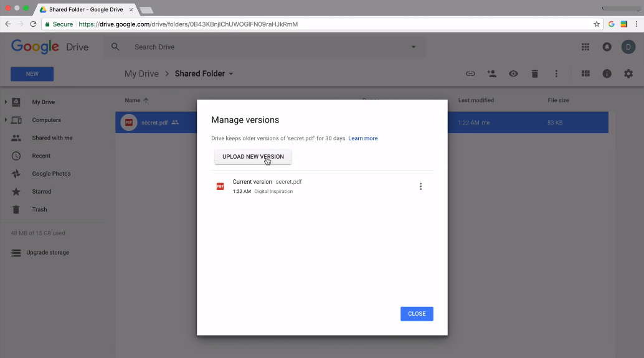The image size is (644, 358).
Task: Reload the page
Action: click(33, 24)
